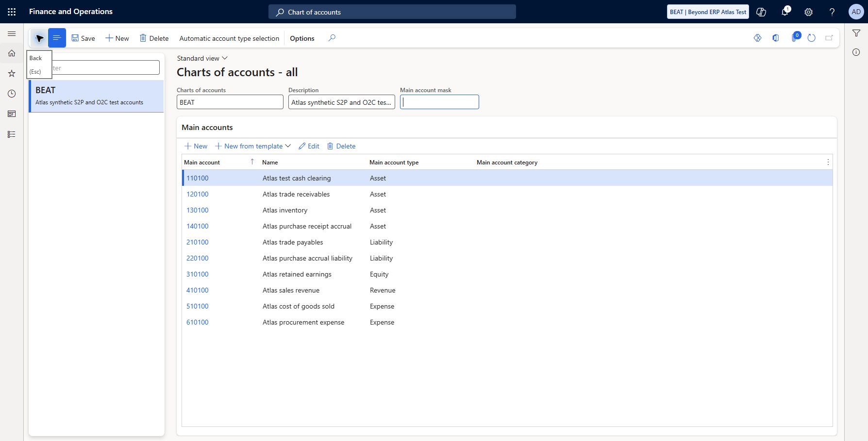The width and height of the screenshot is (868, 441).
Task: Open main account 410100 link
Action: [x=198, y=290]
